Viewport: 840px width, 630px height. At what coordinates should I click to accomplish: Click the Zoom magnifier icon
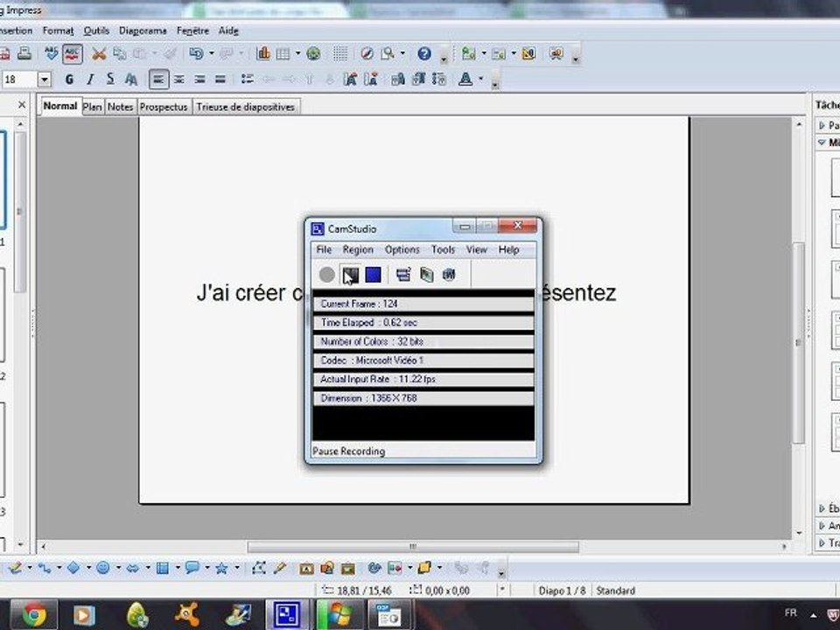[x=388, y=53]
